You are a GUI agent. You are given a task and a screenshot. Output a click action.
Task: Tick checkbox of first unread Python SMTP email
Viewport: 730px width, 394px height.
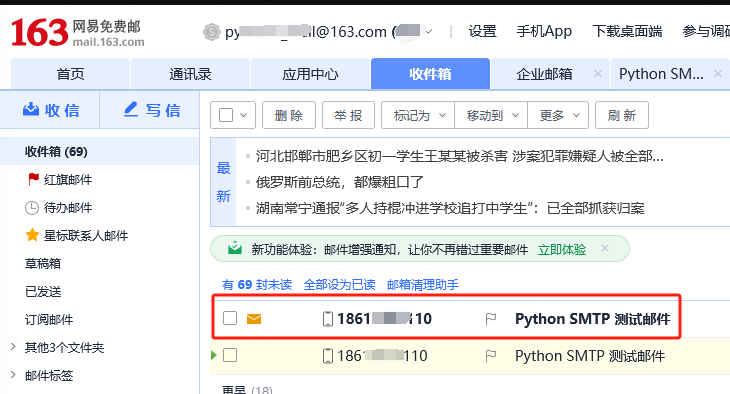[230, 318]
